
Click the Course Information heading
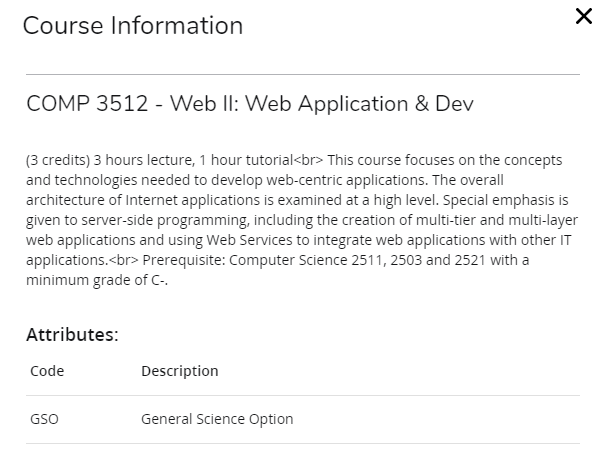click(x=133, y=26)
